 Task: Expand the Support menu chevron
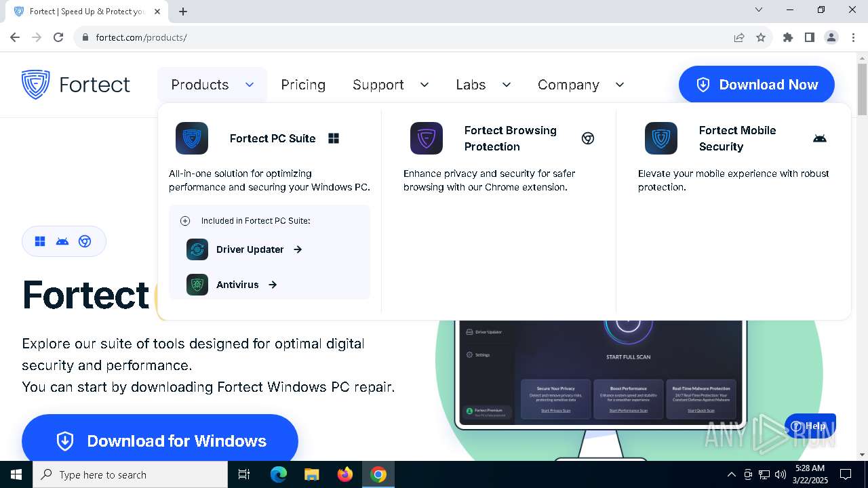click(x=425, y=85)
